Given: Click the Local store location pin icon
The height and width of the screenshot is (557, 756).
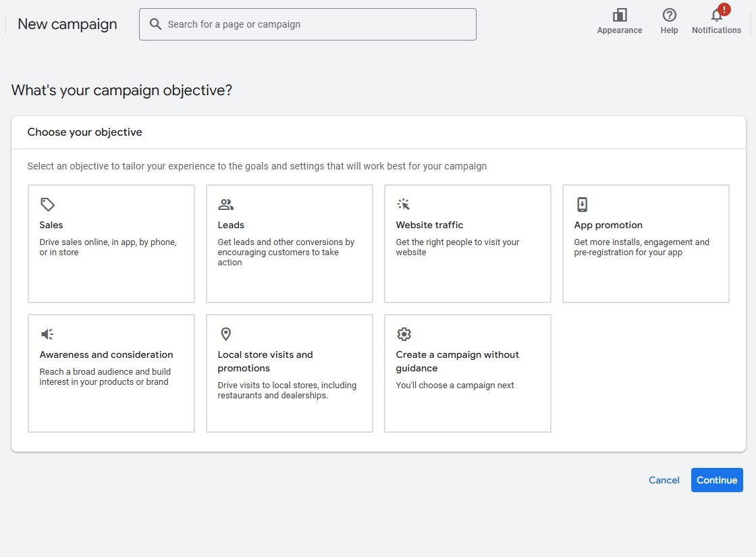Looking at the screenshot, I should click(225, 334).
